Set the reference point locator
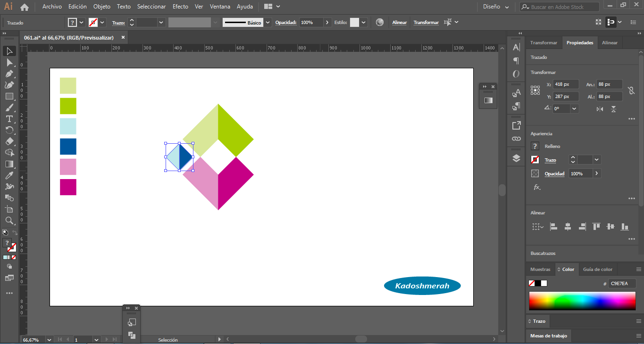The height and width of the screenshot is (344, 644). [535, 90]
